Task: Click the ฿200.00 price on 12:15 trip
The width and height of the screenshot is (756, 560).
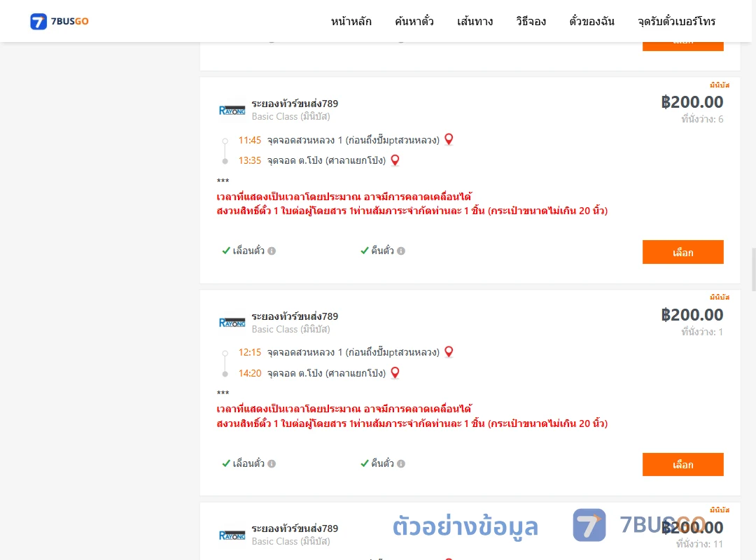Action: (692, 315)
